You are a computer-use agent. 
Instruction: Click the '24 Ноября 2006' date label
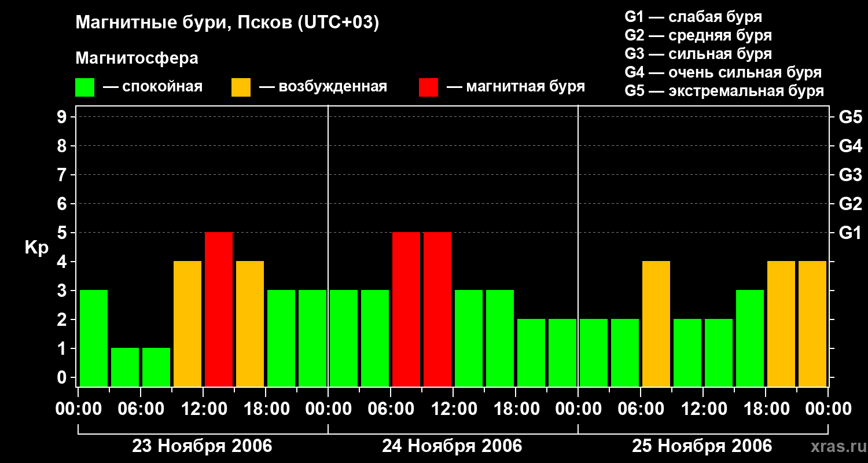pyautogui.click(x=452, y=446)
